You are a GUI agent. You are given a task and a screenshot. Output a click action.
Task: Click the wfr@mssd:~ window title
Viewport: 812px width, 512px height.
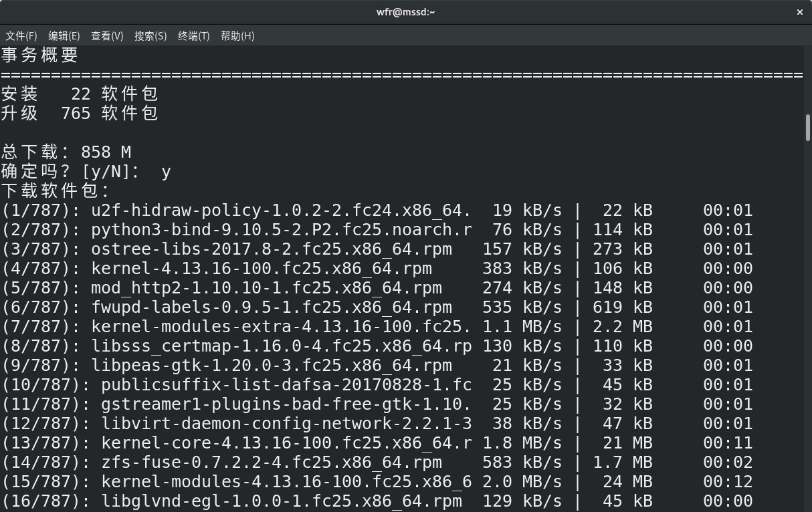coord(405,12)
